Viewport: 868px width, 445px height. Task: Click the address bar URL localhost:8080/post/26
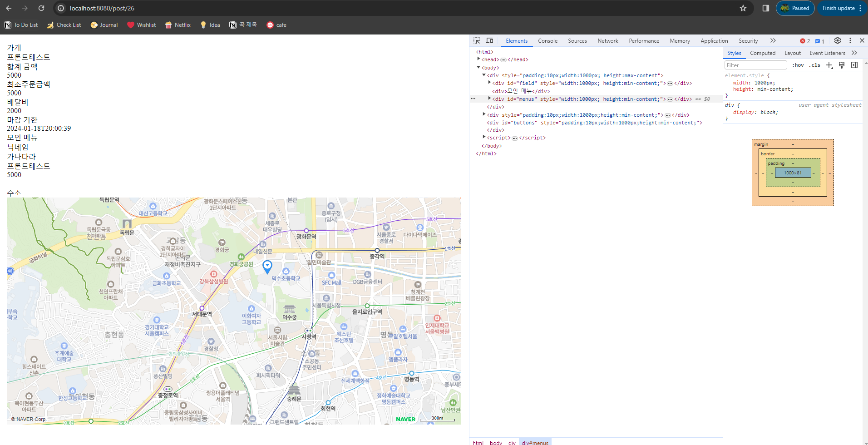pyautogui.click(x=102, y=8)
